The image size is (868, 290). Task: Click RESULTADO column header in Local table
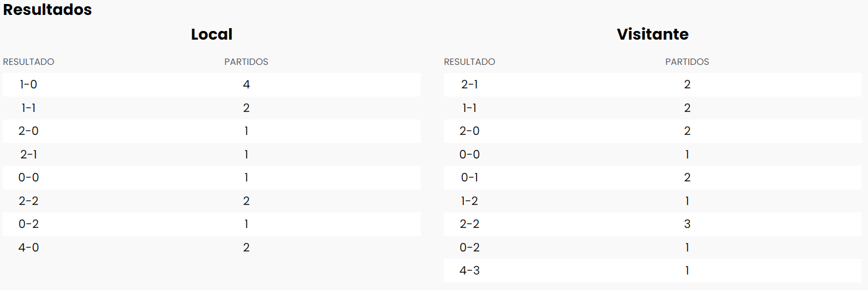coord(29,62)
